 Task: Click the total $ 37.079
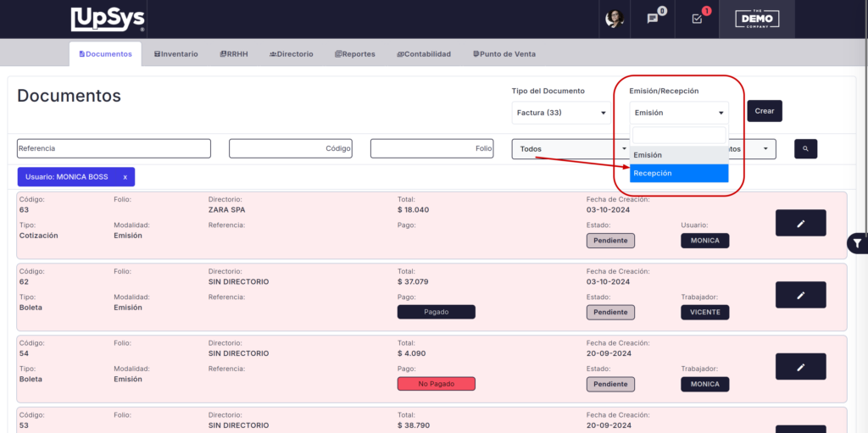click(x=413, y=282)
